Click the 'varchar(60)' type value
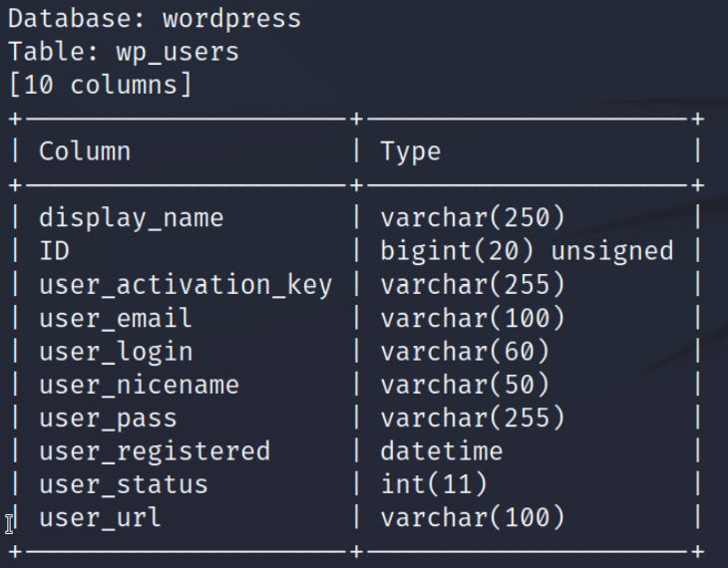728x568 pixels. [465, 352]
